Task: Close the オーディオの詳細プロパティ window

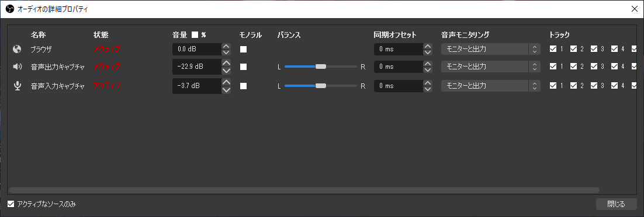Action: (x=634, y=9)
